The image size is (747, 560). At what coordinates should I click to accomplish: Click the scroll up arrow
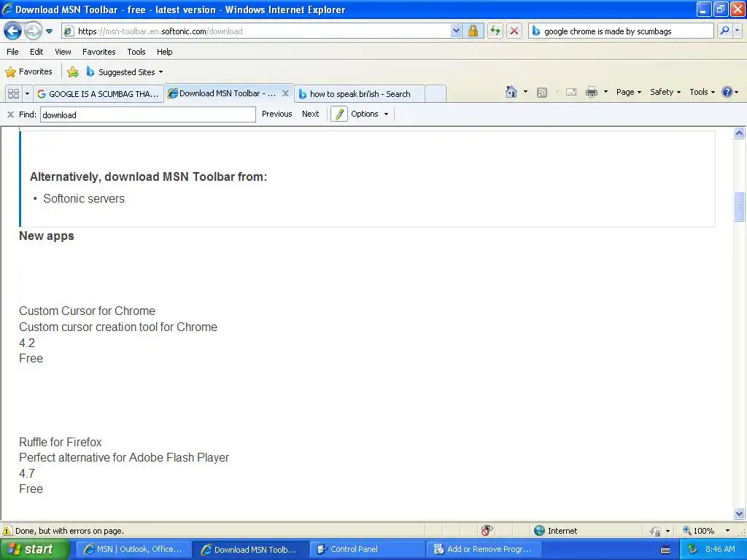pyautogui.click(x=739, y=133)
